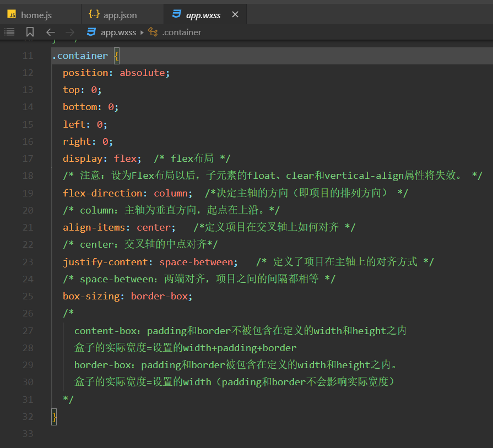Click the 'center：交叉轴的中点对齐' comment
493x448 pixels.
pos(140,244)
